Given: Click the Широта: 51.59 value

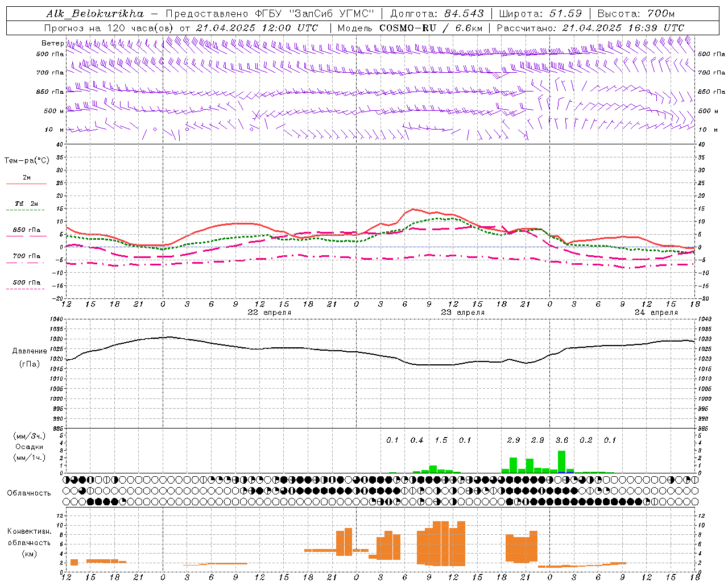Looking at the screenshot, I should click(x=540, y=14).
